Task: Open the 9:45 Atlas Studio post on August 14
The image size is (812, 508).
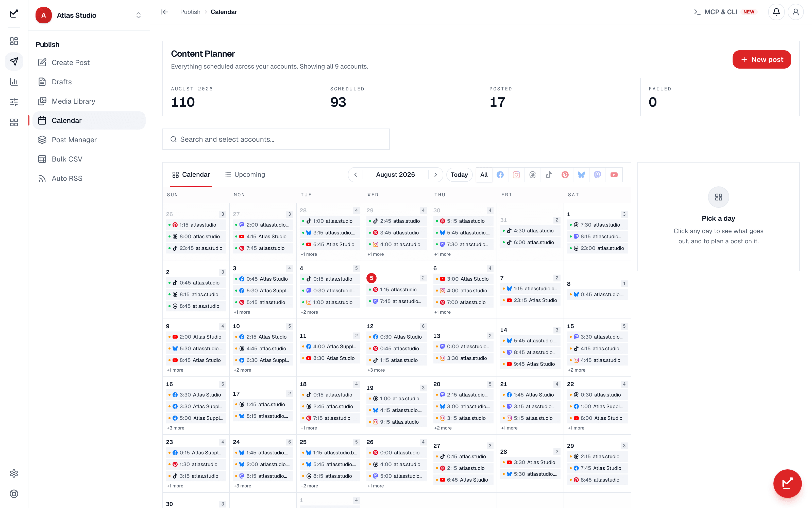Action: (530, 364)
